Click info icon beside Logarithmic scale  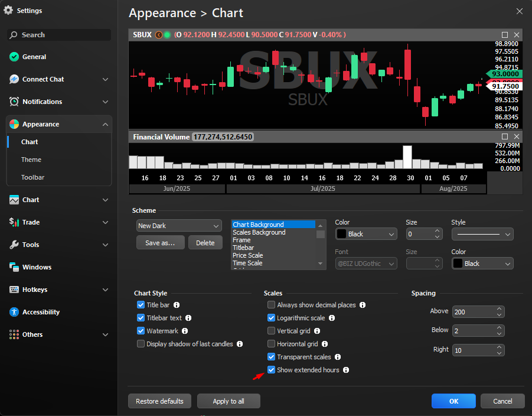[x=332, y=318]
